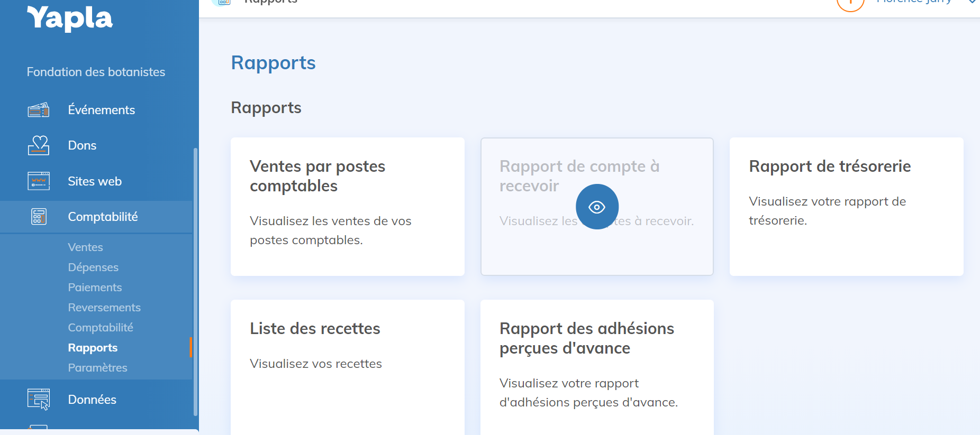Image resolution: width=980 pixels, height=435 pixels.
Task: Click the www browser icon for Sites web
Action: pyautogui.click(x=38, y=181)
